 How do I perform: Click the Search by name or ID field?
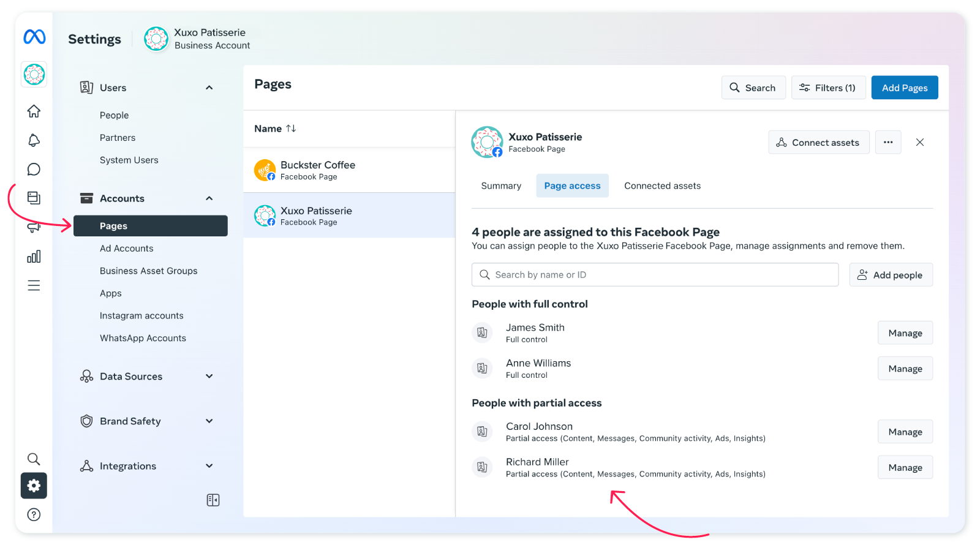655,275
